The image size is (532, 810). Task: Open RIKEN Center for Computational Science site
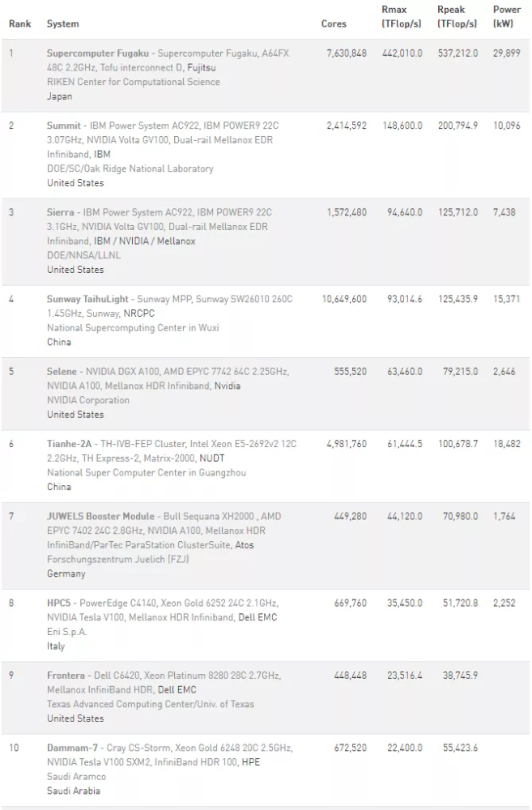tap(133, 82)
